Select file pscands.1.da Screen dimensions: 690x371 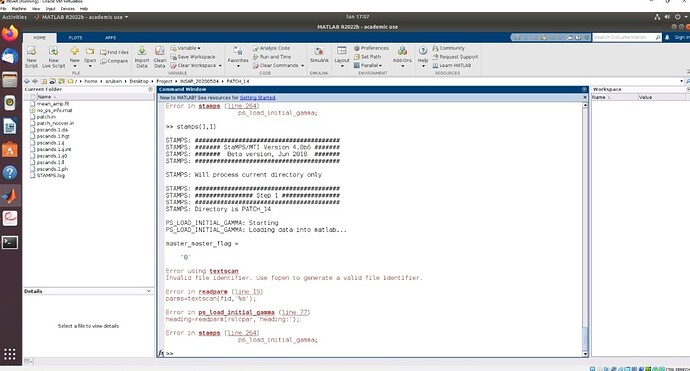[52, 130]
